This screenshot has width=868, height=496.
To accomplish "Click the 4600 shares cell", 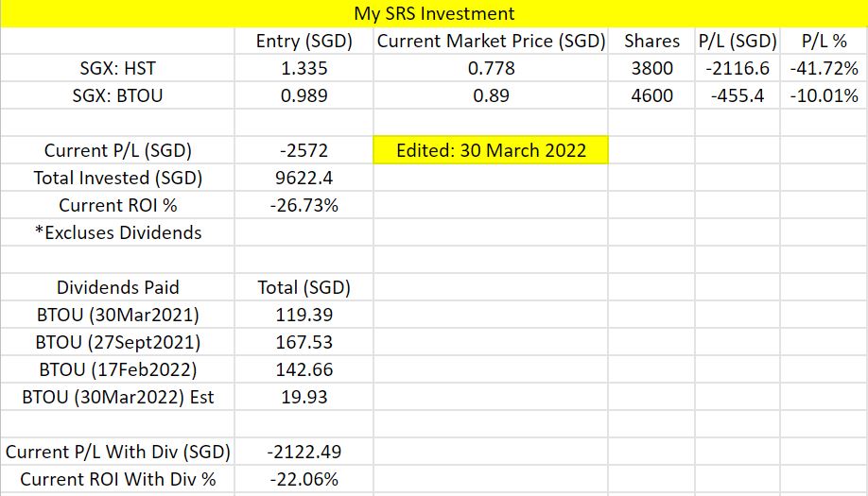I will 651,95.
